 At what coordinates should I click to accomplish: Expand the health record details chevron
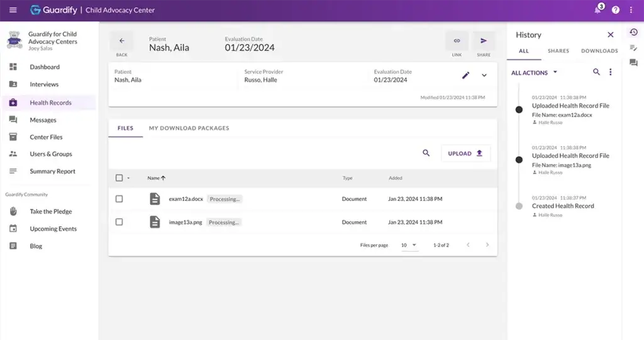[x=484, y=76]
